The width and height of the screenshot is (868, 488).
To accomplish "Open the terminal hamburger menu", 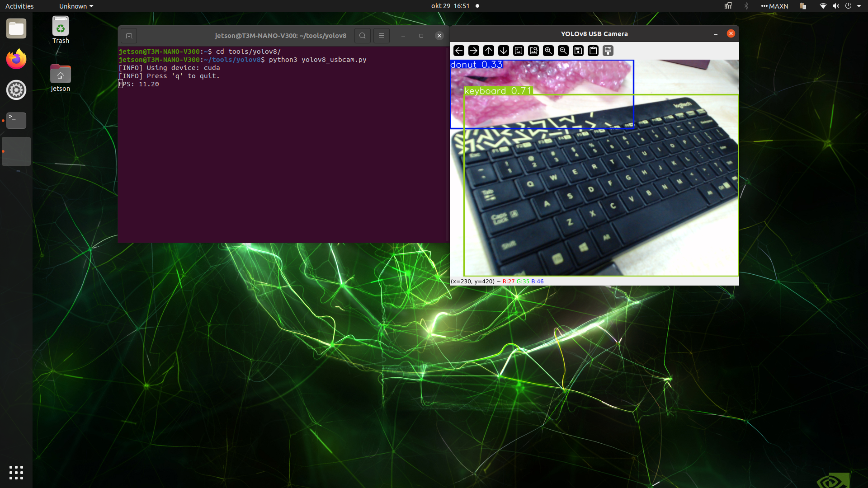I will pos(382,36).
